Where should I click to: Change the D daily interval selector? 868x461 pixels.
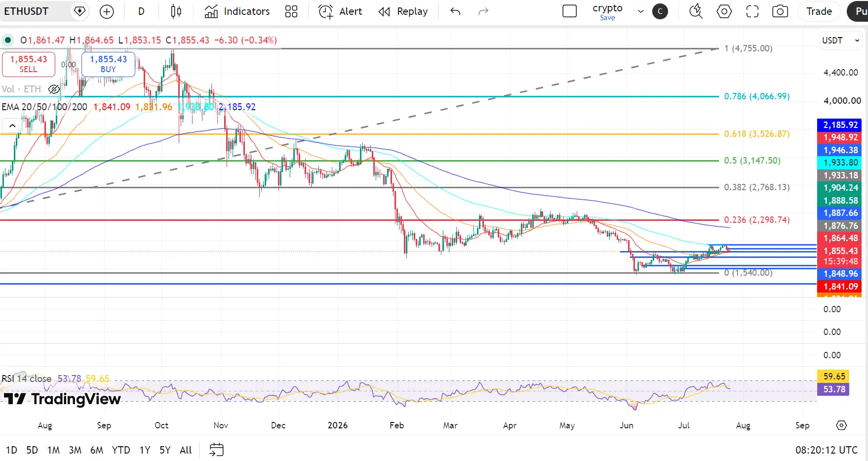[141, 11]
